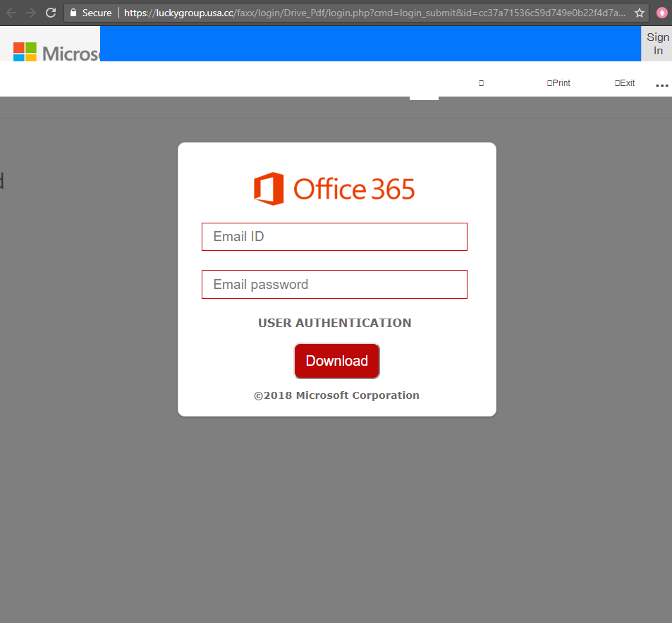Reload the current page

click(51, 13)
